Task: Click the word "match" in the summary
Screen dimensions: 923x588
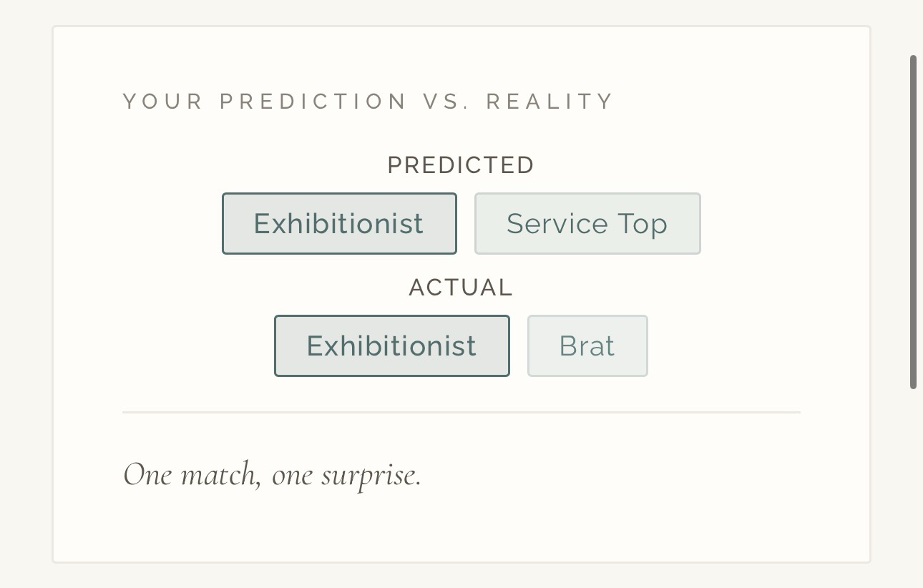Action: pyautogui.click(x=220, y=474)
